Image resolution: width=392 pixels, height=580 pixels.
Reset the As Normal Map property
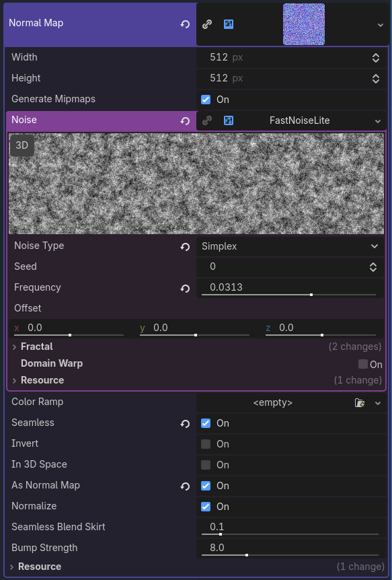(185, 486)
